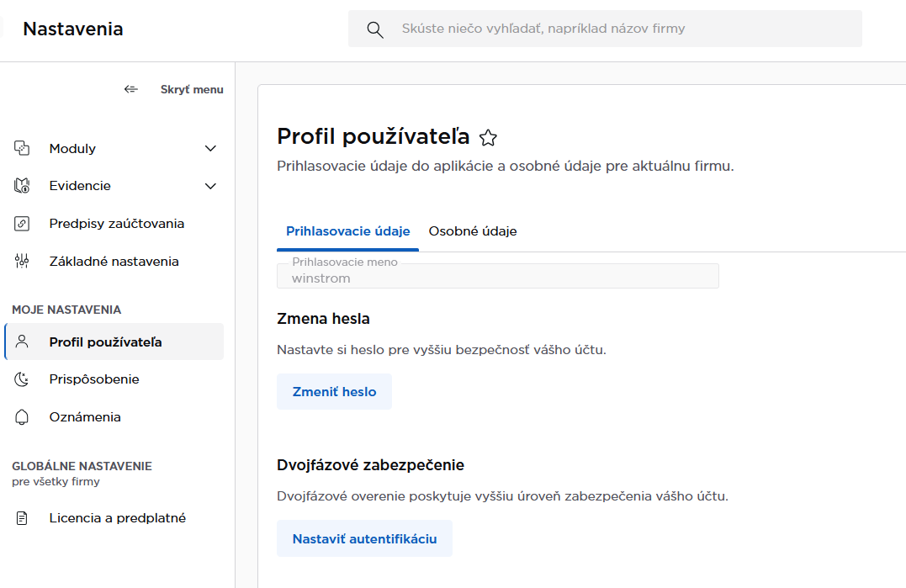The height and width of the screenshot is (588, 906).
Task: Expand the Moduly chevron
Action: click(210, 149)
